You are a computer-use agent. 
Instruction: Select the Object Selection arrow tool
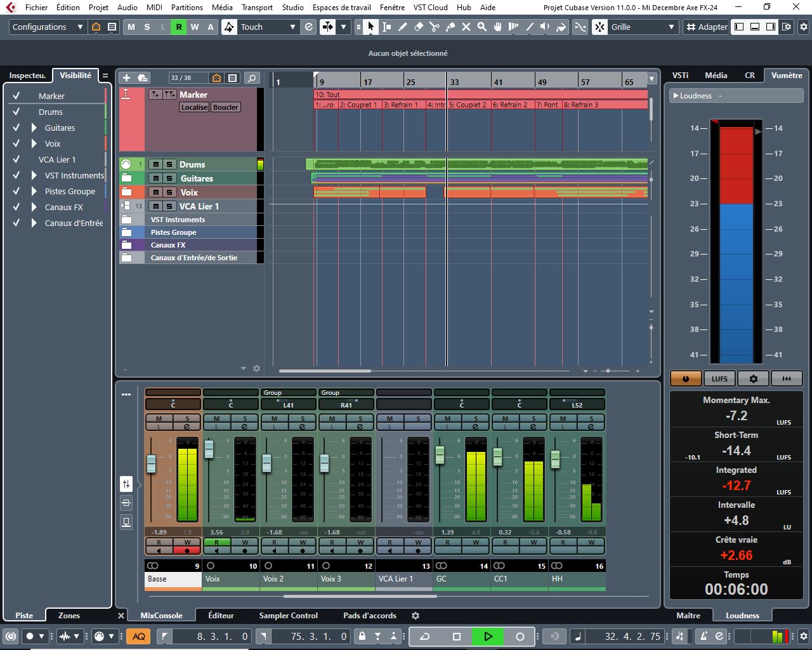point(370,27)
